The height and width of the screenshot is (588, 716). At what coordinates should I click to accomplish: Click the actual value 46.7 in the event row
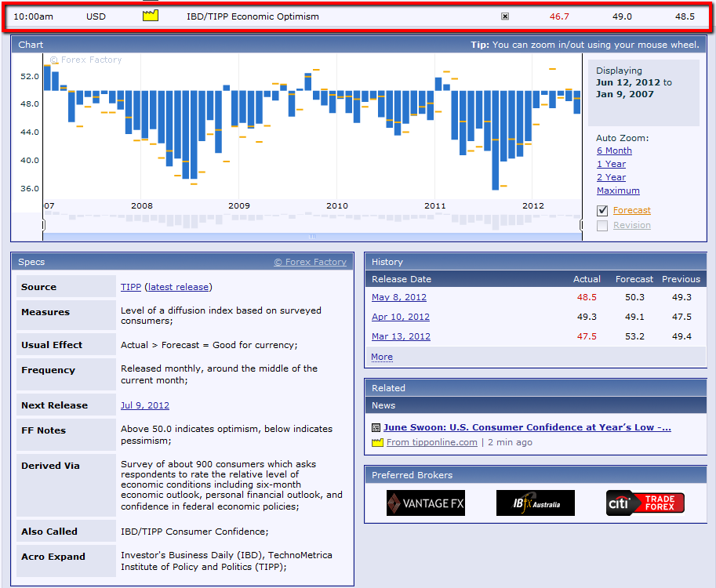pyautogui.click(x=559, y=16)
